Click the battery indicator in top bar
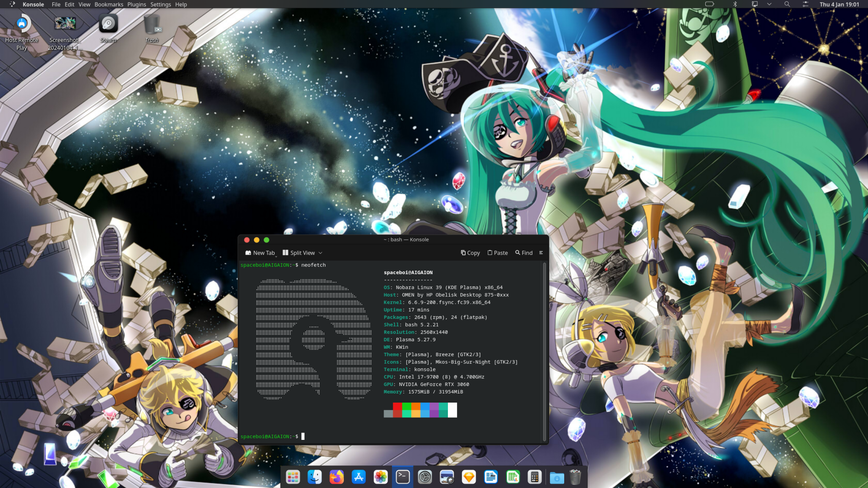868x488 pixels. click(x=710, y=4)
